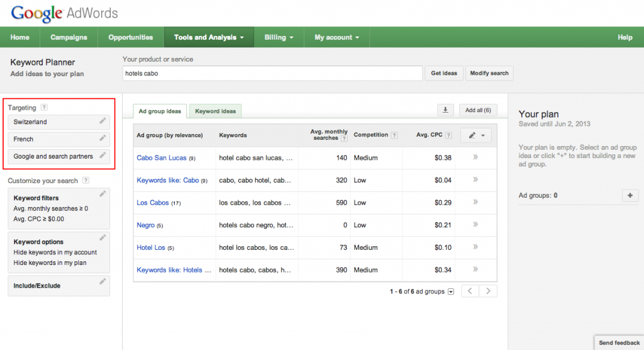Edit Google and search partners pencil

tap(103, 155)
